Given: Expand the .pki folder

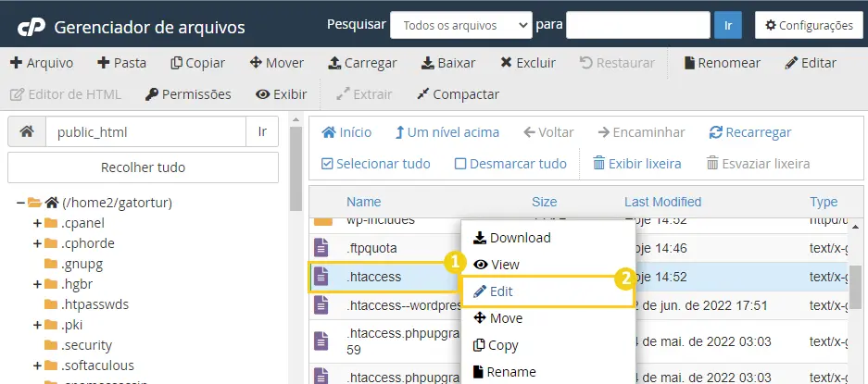Looking at the screenshot, I should (37, 325).
